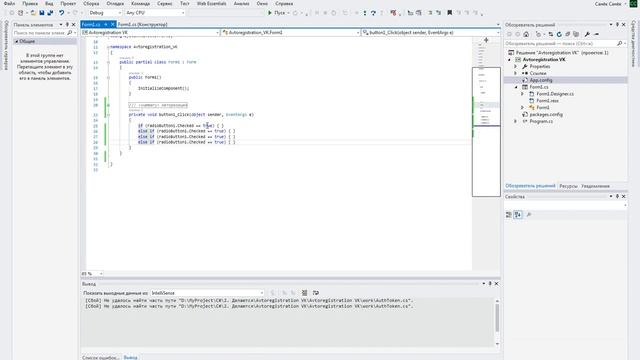Click the Show All Files icon in Solution Explorer
This screenshot has width=640, height=360.
(x=576, y=34)
